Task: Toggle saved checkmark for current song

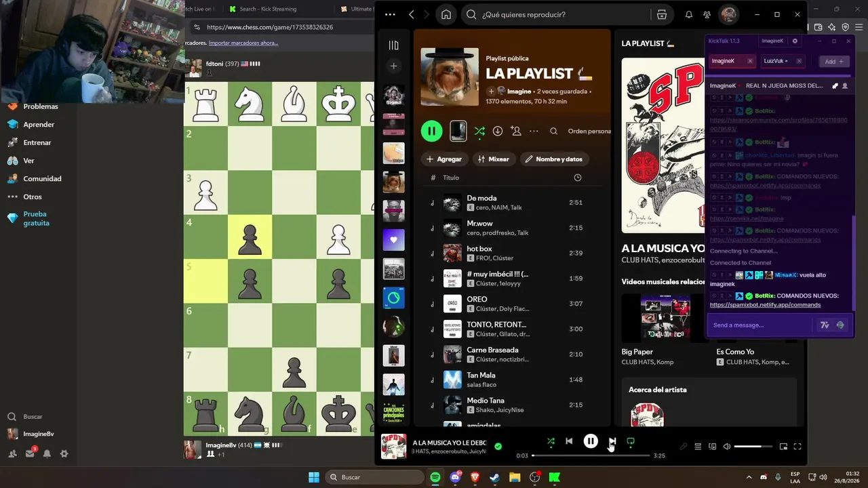Action: tap(498, 446)
